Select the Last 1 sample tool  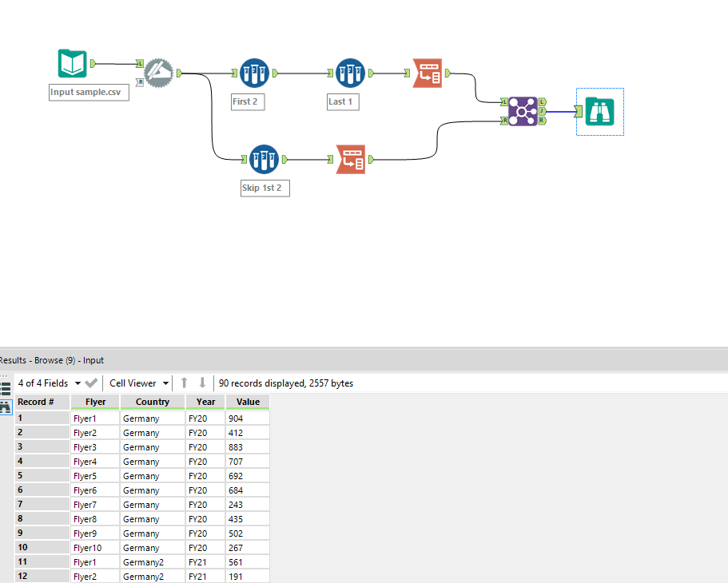coord(350,73)
